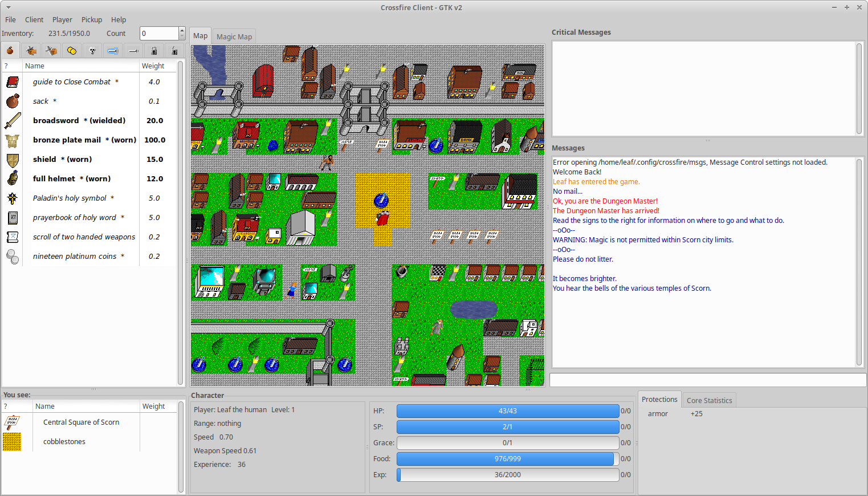Decrease the Count spinner value
This screenshot has height=496, width=868.
(x=182, y=36)
